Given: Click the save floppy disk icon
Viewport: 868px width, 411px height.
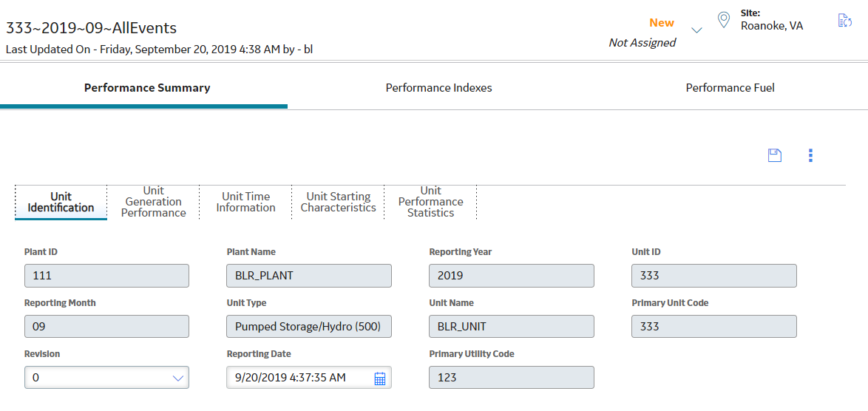Looking at the screenshot, I should point(774,155).
